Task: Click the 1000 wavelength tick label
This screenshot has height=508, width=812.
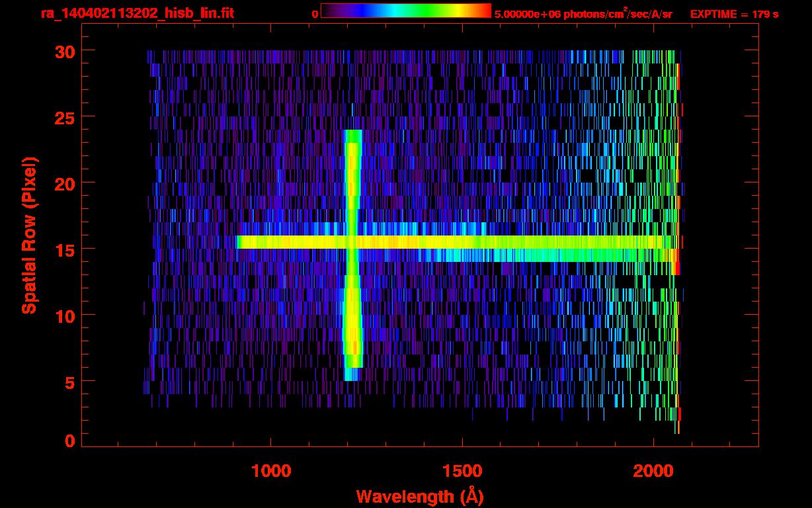Action: pyautogui.click(x=271, y=471)
